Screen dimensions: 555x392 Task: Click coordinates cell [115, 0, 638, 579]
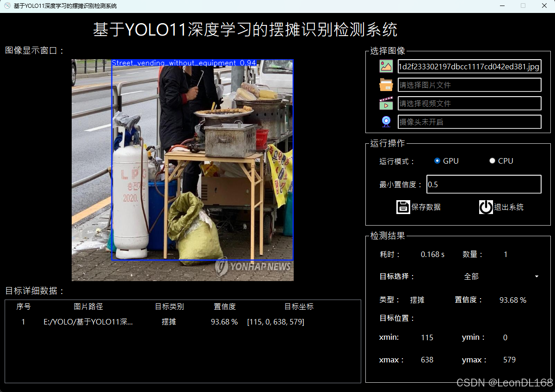pyautogui.click(x=276, y=322)
